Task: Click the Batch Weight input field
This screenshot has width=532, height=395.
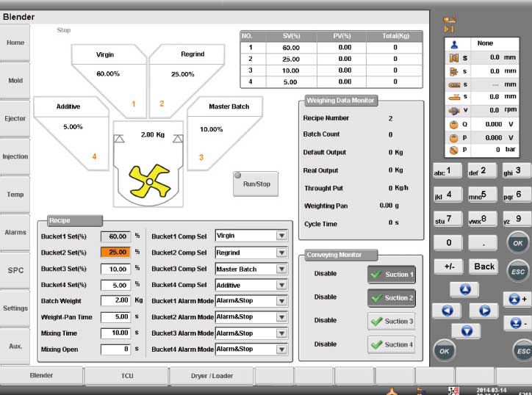Action: point(116,301)
